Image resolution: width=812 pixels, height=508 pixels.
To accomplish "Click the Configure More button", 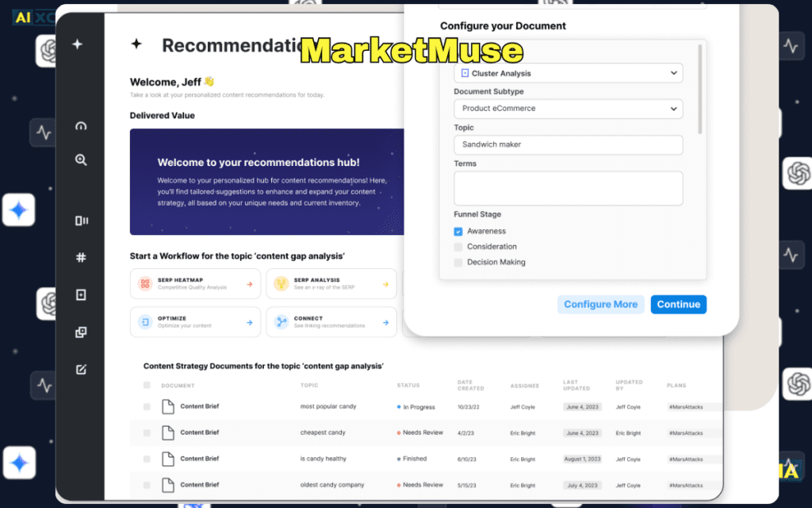I will coord(600,304).
